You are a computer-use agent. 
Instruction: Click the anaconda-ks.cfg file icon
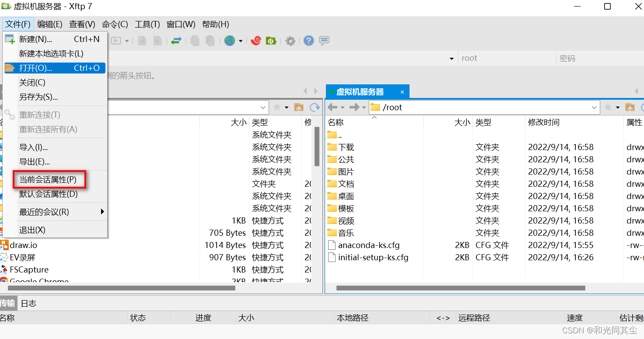click(332, 245)
